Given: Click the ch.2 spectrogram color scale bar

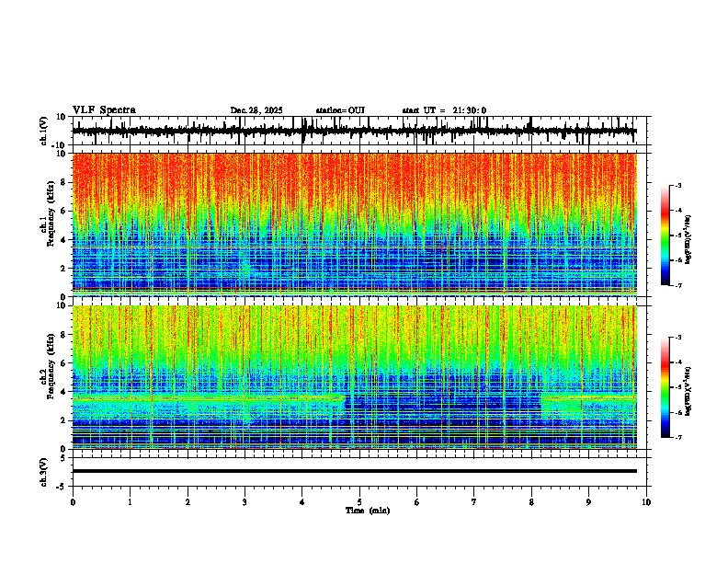Looking at the screenshot, I should [665, 387].
